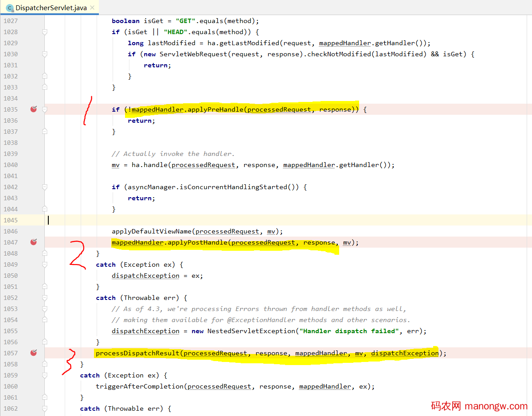Remove the breakpoint on line 1035
Viewport: 532px width, 416px height.
[33, 109]
